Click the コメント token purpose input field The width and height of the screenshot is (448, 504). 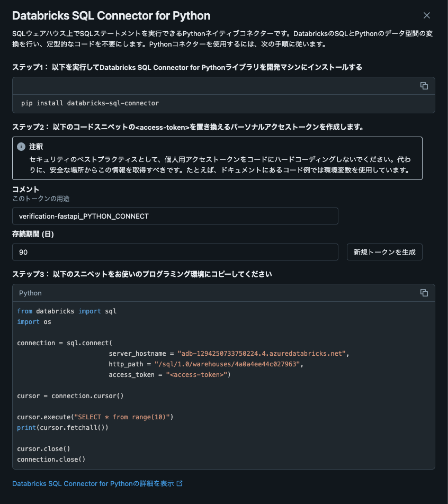[x=175, y=216]
